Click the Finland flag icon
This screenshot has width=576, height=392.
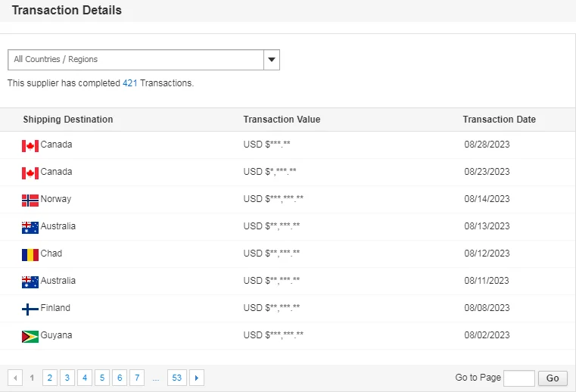click(x=30, y=309)
